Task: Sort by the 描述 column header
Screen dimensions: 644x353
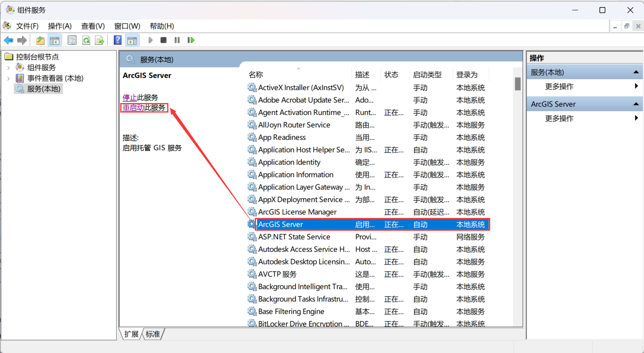Action: 366,75
